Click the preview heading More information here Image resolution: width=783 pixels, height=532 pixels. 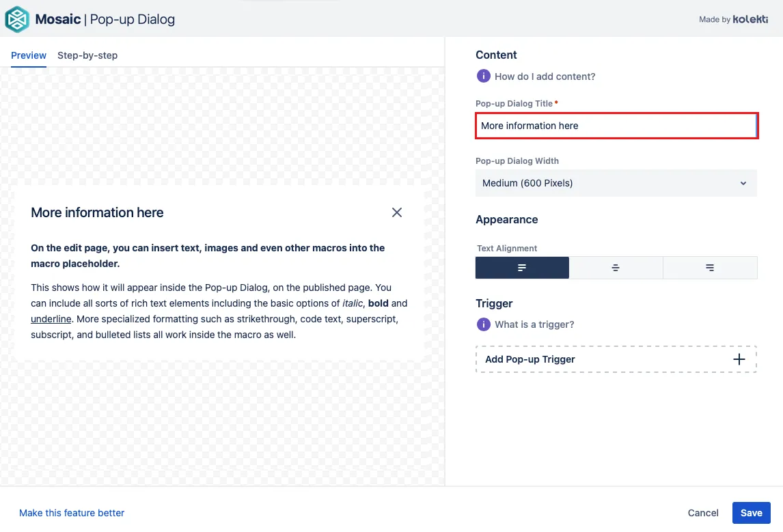tap(98, 212)
